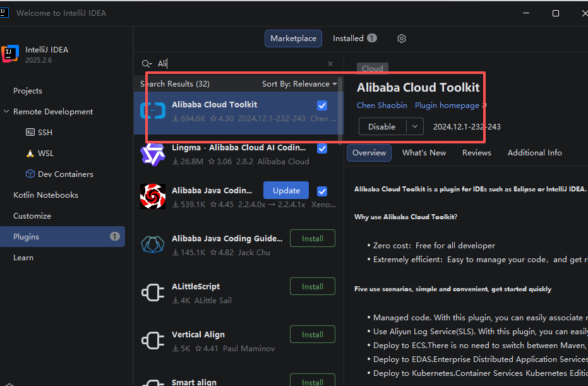Image resolution: width=588 pixels, height=386 pixels.
Task: Select Plugins in the sidebar
Action: pyautogui.click(x=63, y=236)
